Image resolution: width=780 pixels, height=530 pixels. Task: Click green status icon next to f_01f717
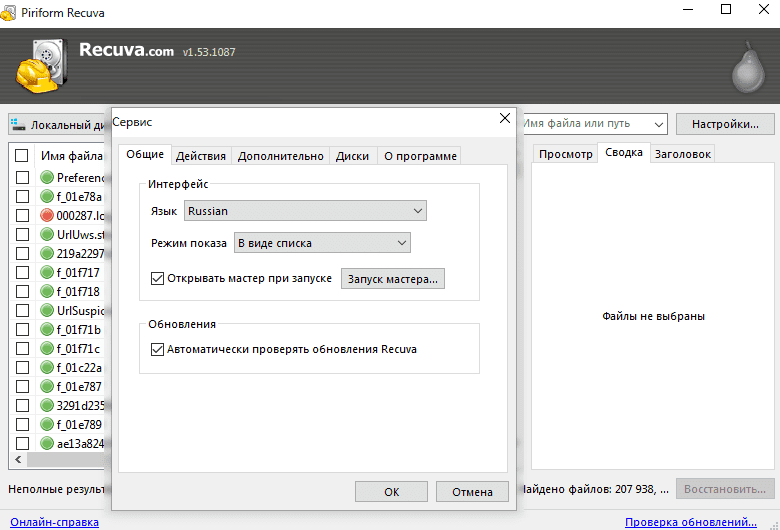[47, 272]
